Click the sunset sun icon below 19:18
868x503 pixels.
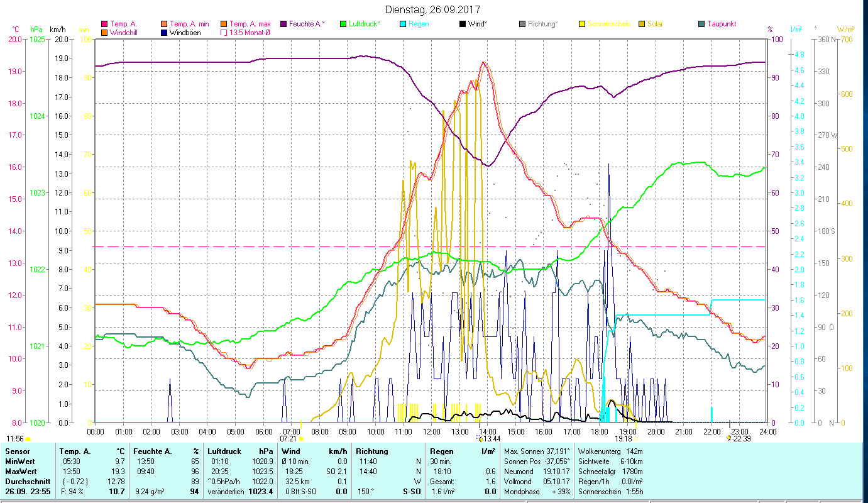point(637,438)
